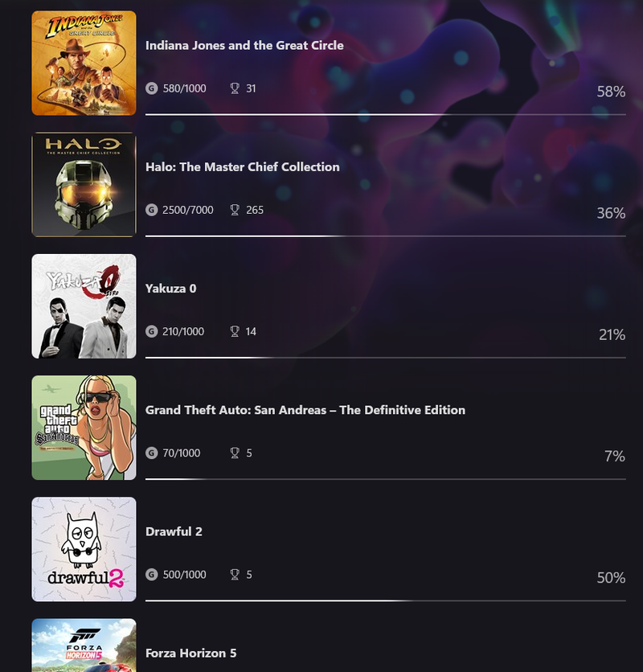Click the Gamerscore icon beside 2500/7000
The height and width of the screenshot is (672, 643).
pos(151,210)
